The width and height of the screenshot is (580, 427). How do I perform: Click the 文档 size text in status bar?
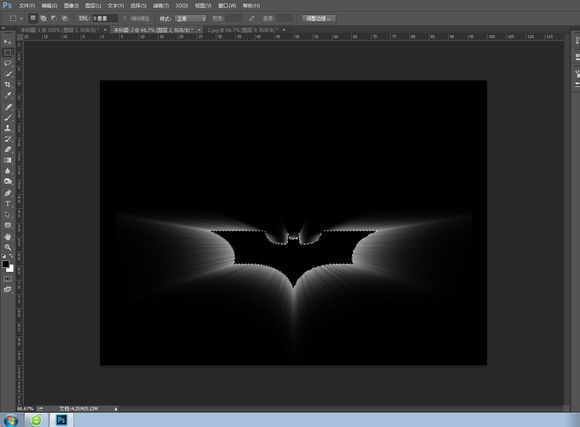point(79,408)
